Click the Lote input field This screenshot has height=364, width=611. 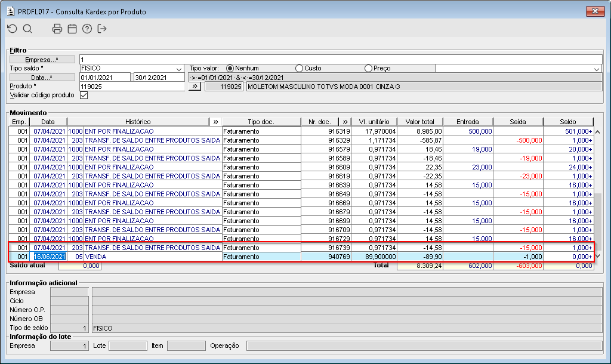point(128,346)
